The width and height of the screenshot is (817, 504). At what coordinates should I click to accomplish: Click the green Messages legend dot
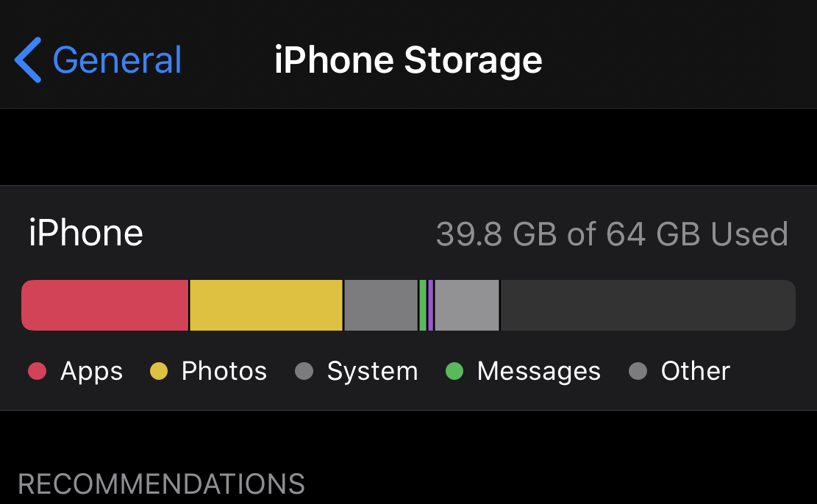[x=454, y=372]
